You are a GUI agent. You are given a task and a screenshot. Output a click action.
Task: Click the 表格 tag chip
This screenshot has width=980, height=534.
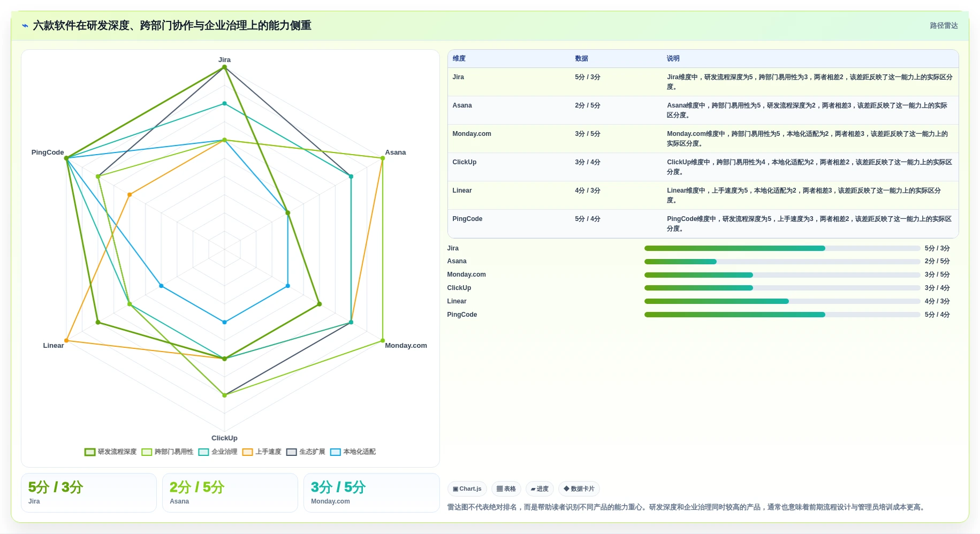pos(506,489)
